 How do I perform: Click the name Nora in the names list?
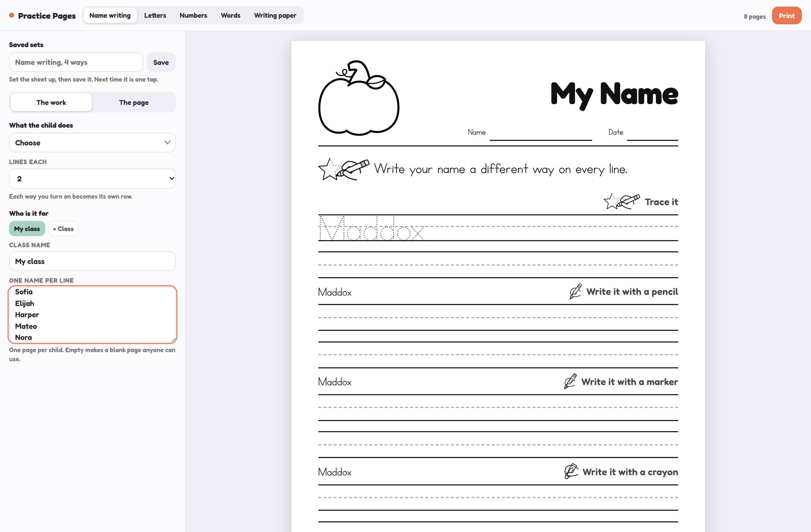click(23, 338)
